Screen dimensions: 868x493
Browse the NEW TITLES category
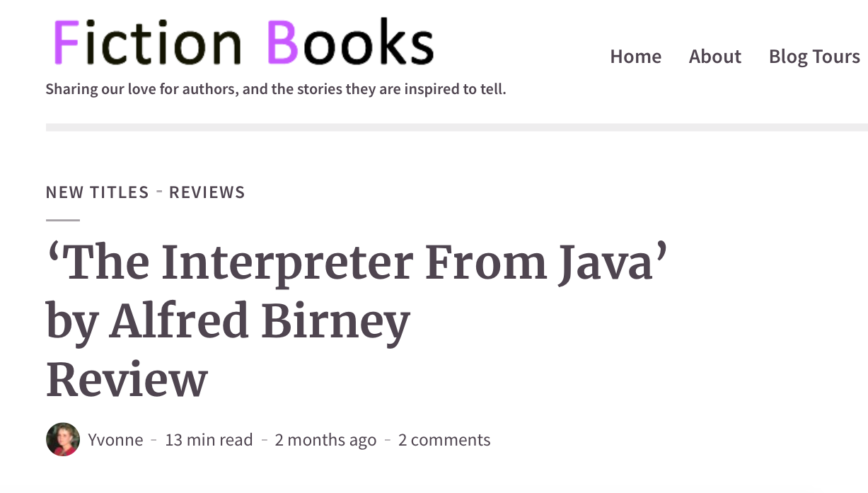pos(97,192)
